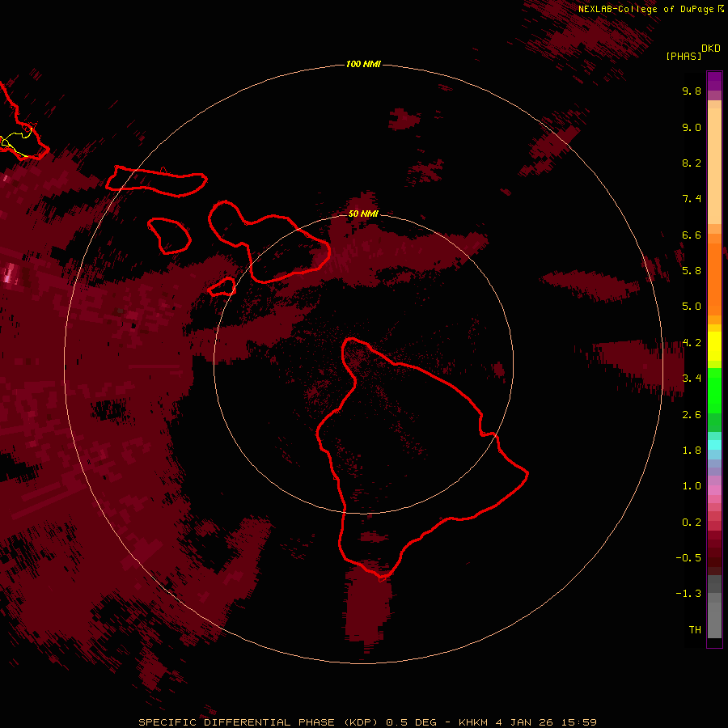Image resolution: width=728 pixels, height=728 pixels.
Task: Click the DKD product label
Action: pyautogui.click(x=711, y=49)
